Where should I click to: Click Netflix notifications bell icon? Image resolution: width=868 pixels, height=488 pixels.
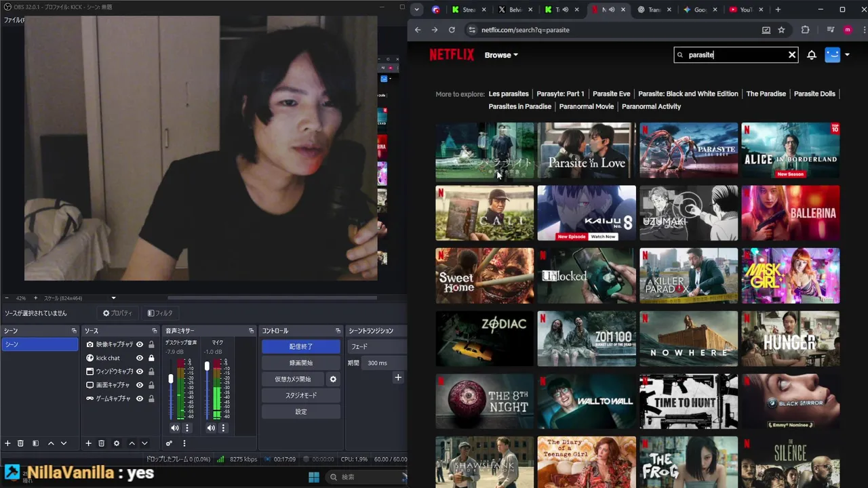[812, 55]
